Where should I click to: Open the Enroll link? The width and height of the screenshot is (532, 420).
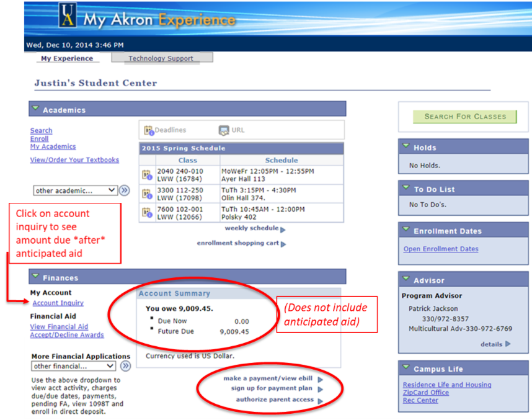click(x=39, y=138)
